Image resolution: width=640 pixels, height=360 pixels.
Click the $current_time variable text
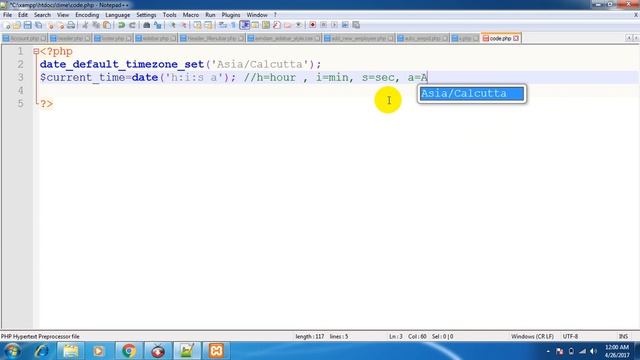[x=82, y=78]
